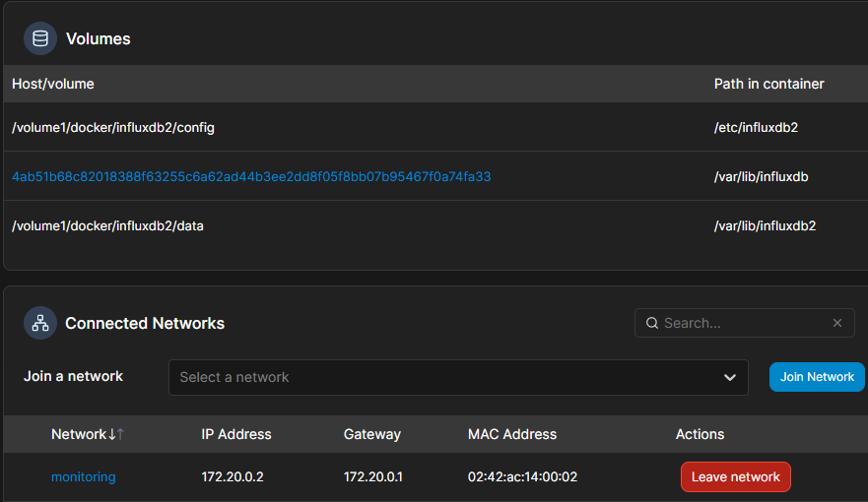Open the Select a network combo box
The height and width of the screenshot is (502, 868).
click(x=458, y=378)
